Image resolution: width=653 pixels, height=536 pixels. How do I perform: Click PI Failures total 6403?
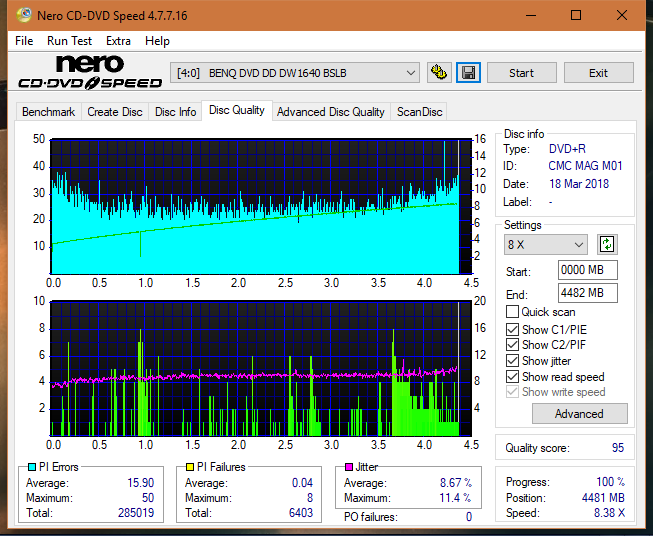pos(301,513)
